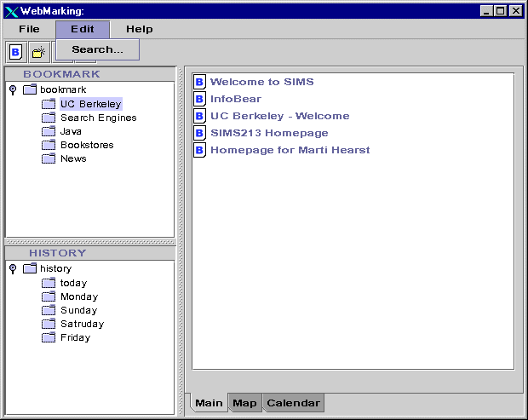Click the News folder icon
Viewport: 528px width, 420px height.
point(49,158)
